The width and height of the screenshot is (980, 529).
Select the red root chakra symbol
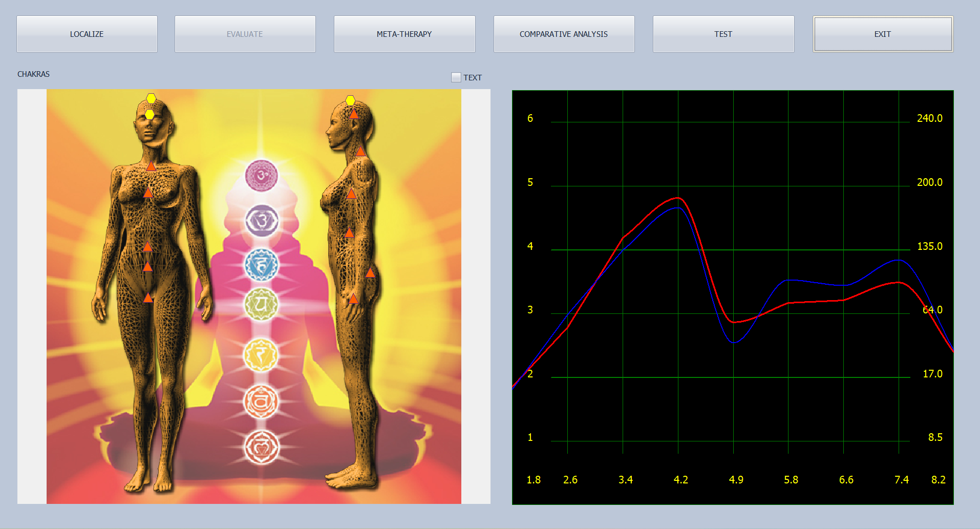(x=261, y=447)
